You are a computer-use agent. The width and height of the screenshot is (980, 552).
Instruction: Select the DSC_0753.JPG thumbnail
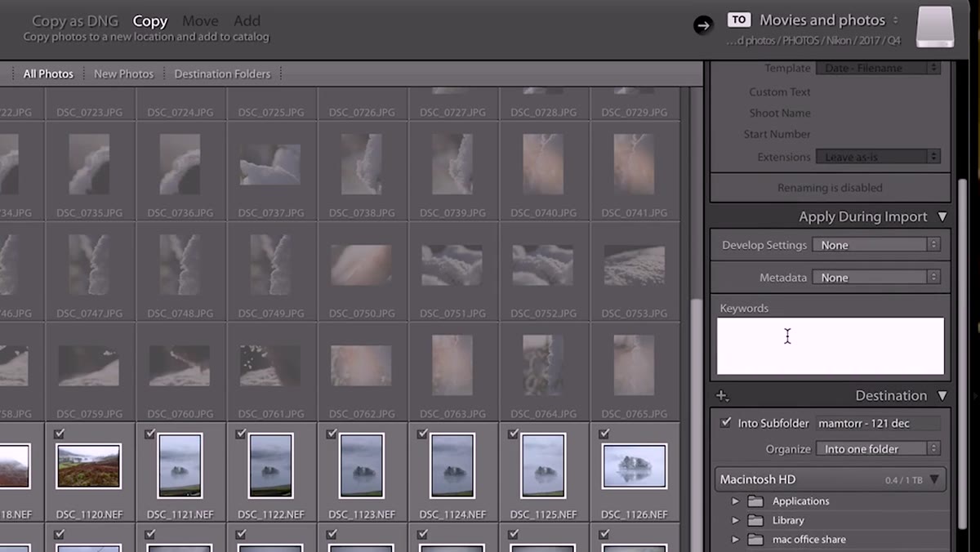[x=635, y=265]
